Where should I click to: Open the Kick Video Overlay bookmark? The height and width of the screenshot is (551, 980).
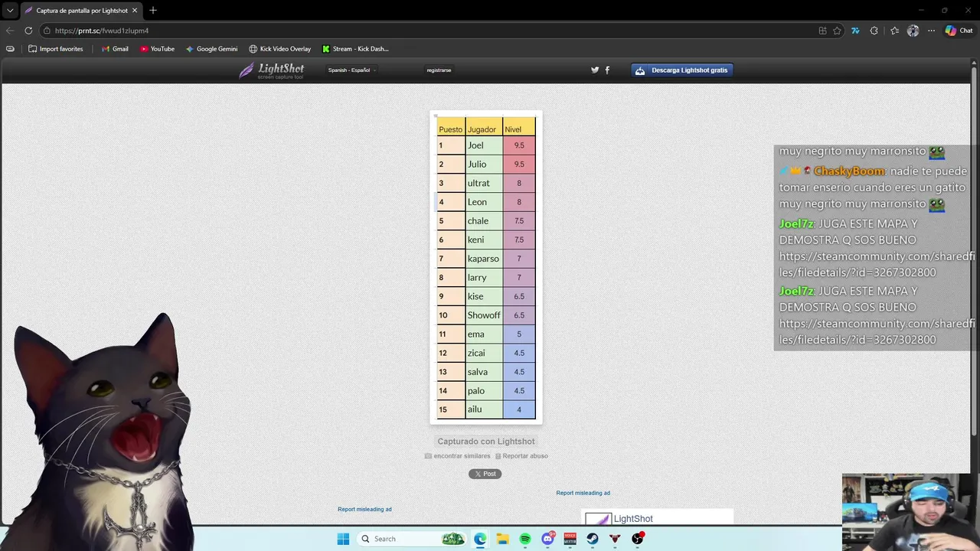click(x=279, y=49)
